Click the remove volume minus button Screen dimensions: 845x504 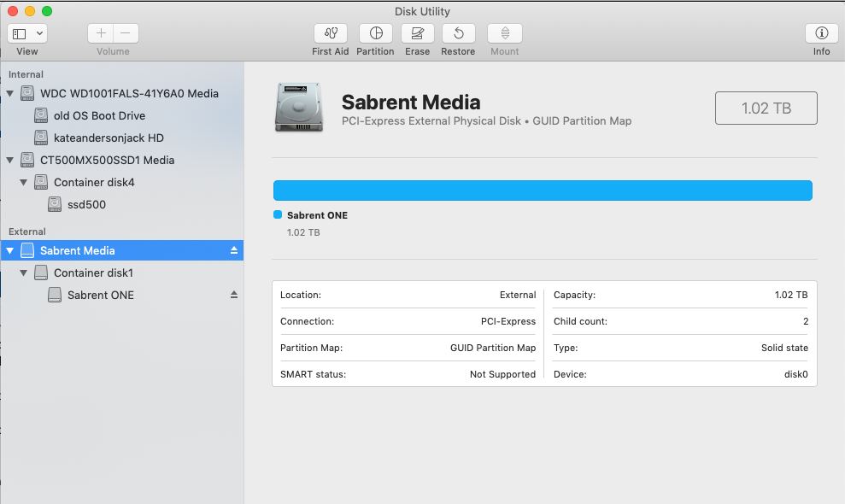click(x=126, y=33)
